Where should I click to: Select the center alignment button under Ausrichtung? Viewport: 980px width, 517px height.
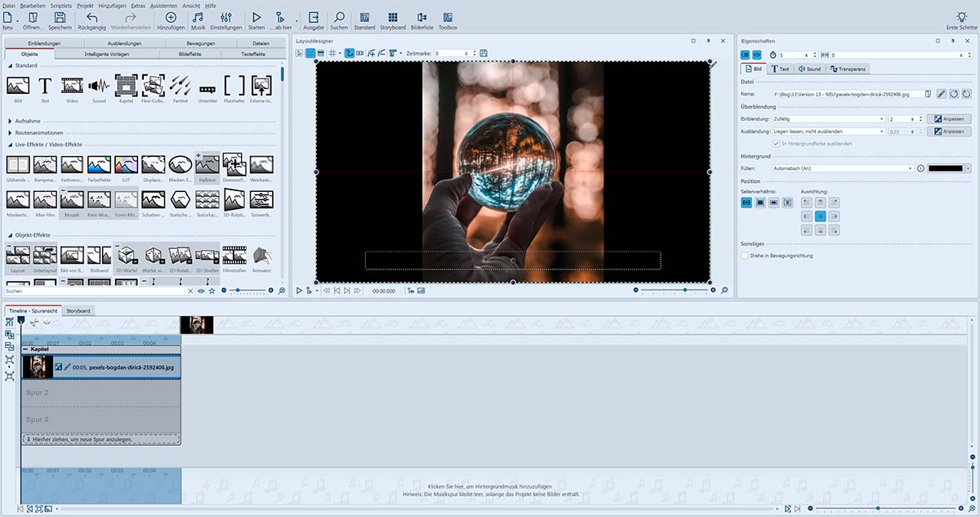coord(821,216)
